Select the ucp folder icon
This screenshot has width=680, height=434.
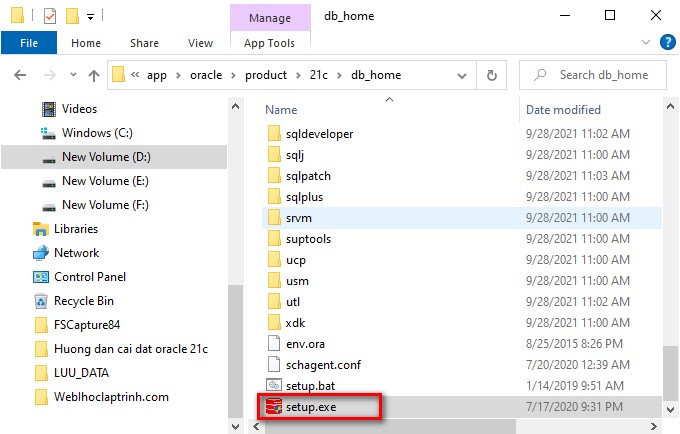[x=274, y=260]
